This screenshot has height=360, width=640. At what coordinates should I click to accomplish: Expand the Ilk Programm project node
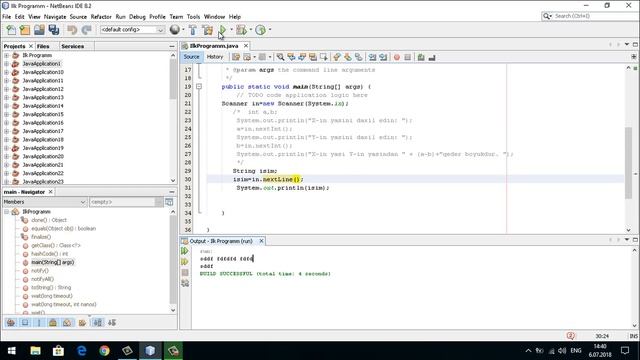point(7,55)
